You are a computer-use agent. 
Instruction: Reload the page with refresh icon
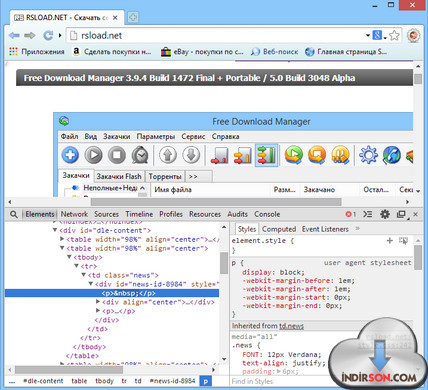[x=48, y=35]
